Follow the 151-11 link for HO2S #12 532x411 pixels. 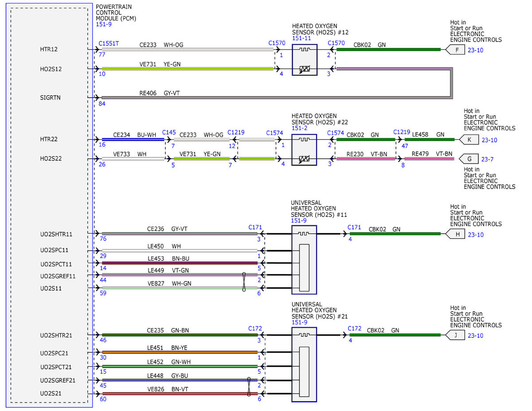tap(301, 38)
